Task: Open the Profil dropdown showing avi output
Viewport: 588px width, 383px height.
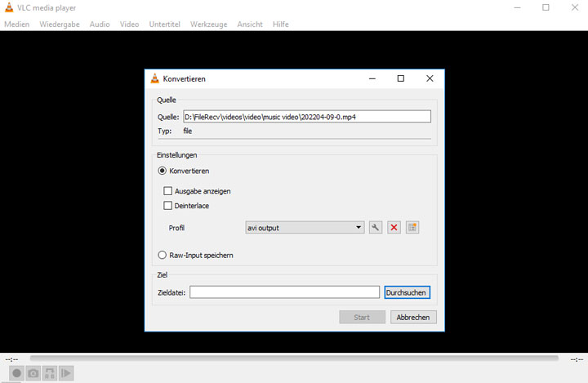Action: tap(304, 228)
